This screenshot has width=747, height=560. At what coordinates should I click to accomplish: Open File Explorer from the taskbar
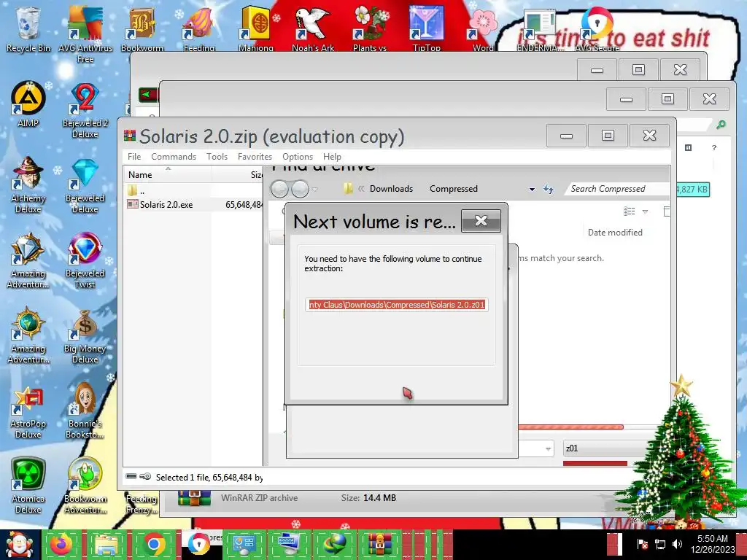(x=107, y=545)
